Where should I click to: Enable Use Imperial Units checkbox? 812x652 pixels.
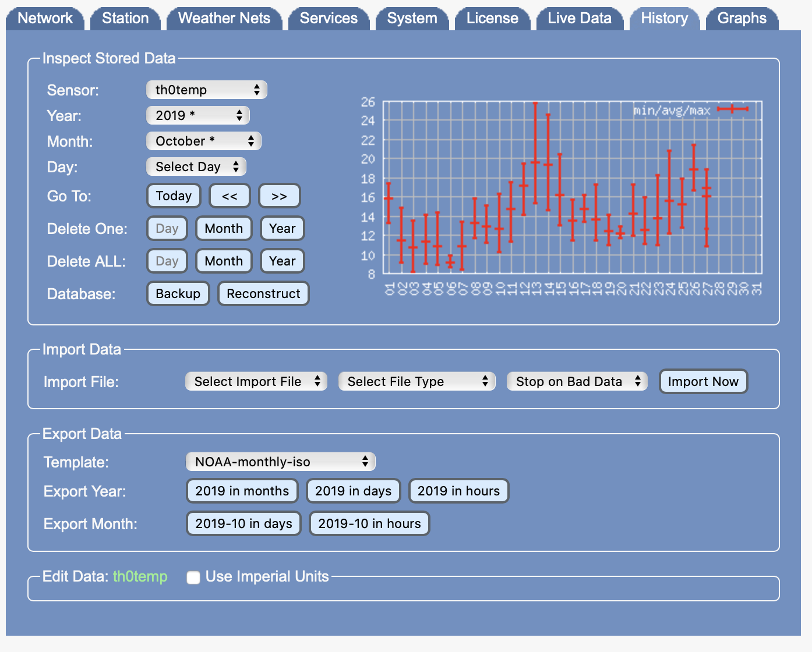pos(193,577)
